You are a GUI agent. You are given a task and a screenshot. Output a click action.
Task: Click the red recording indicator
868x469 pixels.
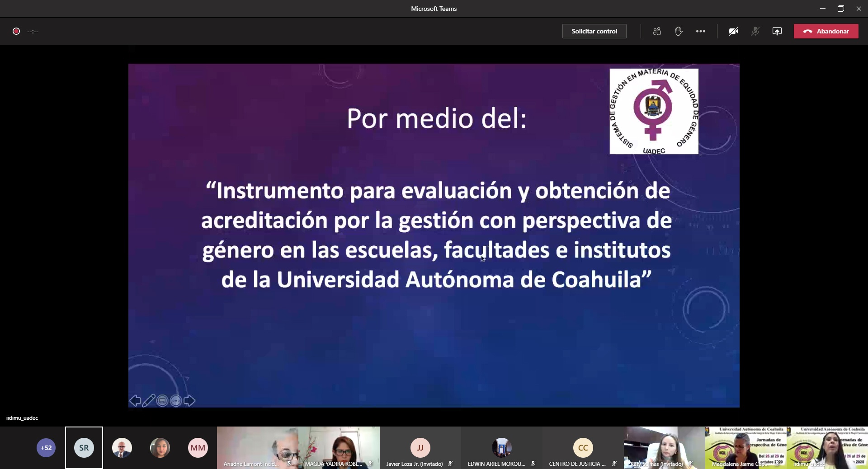pyautogui.click(x=16, y=31)
